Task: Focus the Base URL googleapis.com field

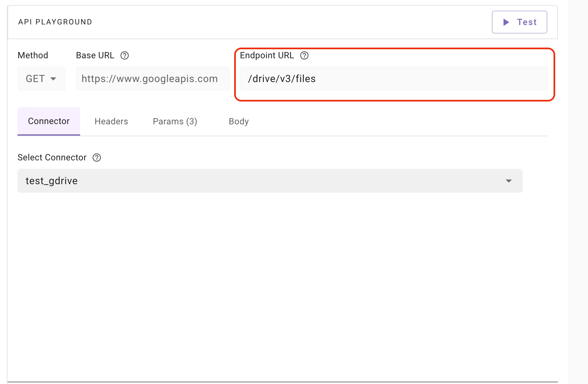Action: click(x=152, y=79)
